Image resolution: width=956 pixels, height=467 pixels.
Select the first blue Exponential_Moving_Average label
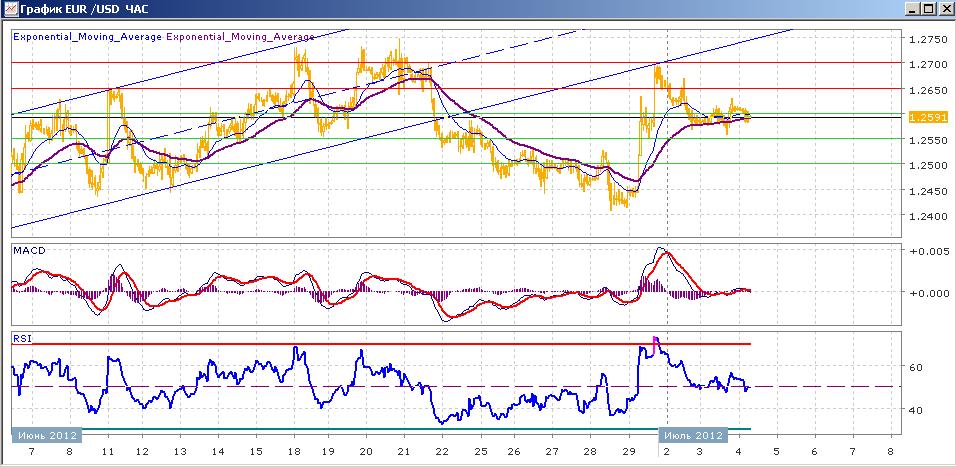coord(87,36)
